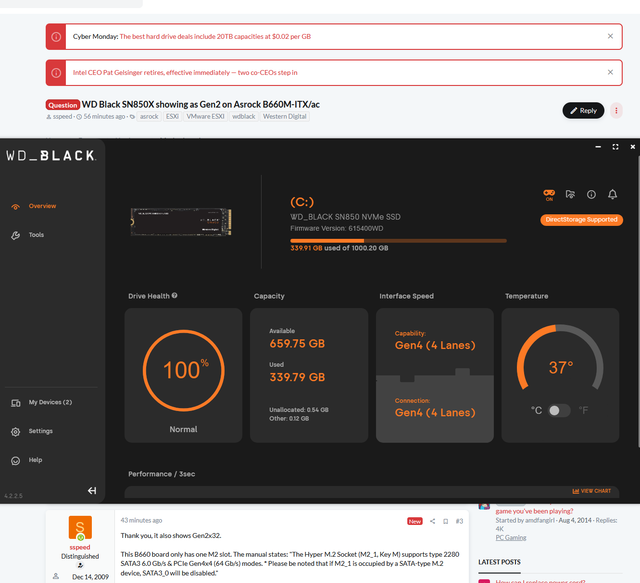
Task: Collapse the WD Dashboard sidebar arrow
Action: [x=92, y=490]
